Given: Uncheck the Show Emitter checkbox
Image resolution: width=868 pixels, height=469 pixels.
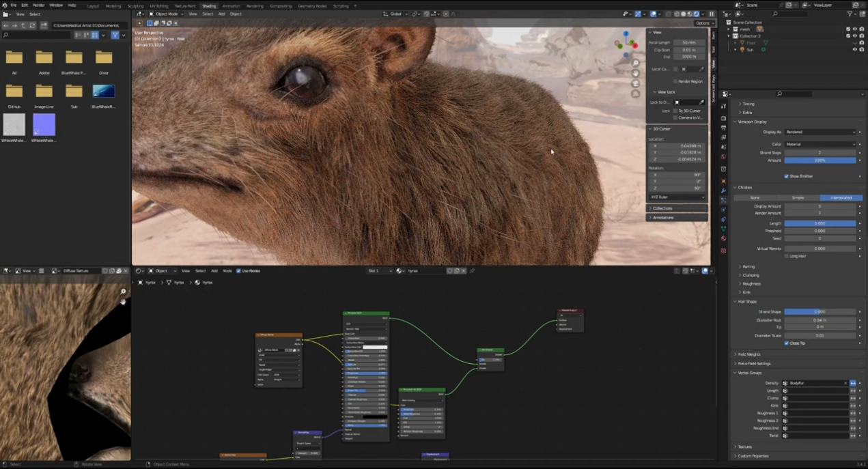Looking at the screenshot, I should click(x=787, y=176).
